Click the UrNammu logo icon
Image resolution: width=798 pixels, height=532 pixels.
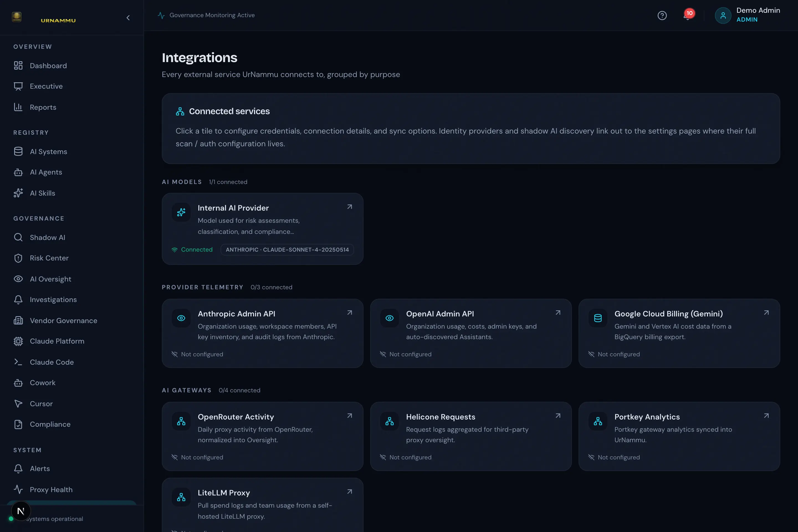point(17,17)
